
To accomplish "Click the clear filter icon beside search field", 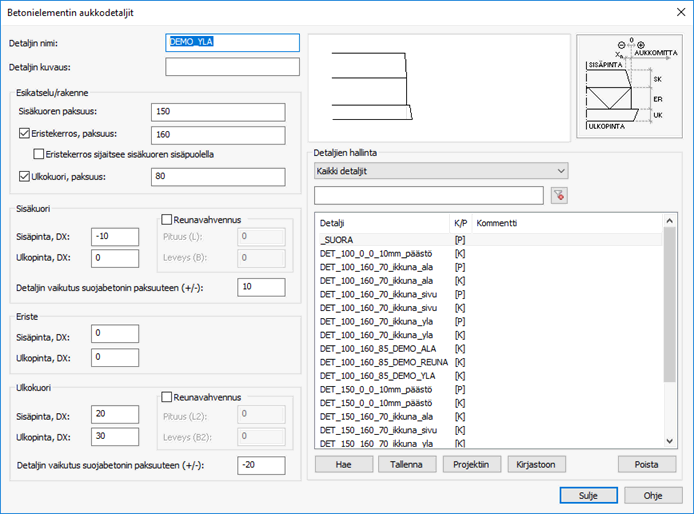I will 558,196.
